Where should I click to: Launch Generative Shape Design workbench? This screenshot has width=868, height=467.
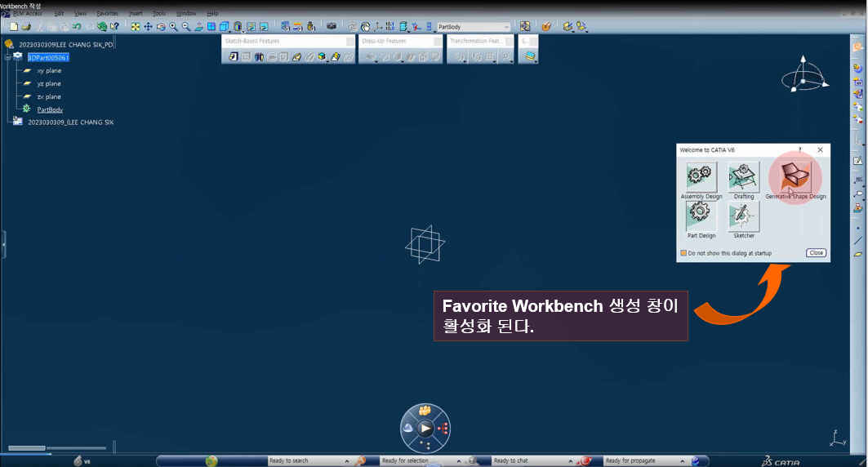point(795,176)
